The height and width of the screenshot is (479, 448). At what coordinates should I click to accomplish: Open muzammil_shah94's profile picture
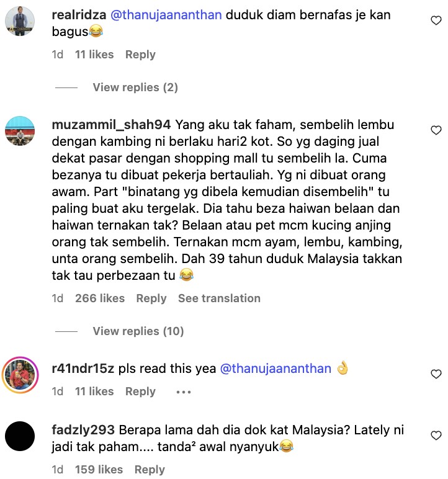point(20,131)
